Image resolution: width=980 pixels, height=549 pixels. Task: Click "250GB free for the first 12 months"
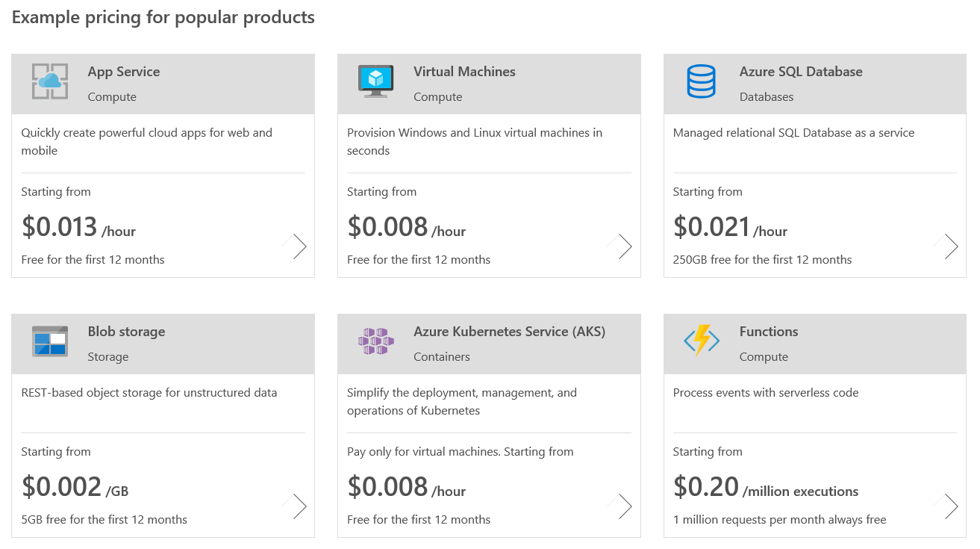762,260
